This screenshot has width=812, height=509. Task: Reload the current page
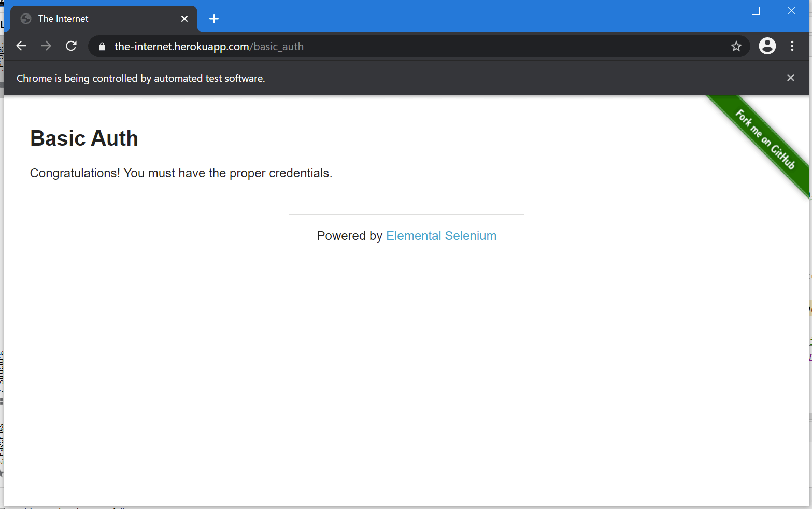(71, 46)
